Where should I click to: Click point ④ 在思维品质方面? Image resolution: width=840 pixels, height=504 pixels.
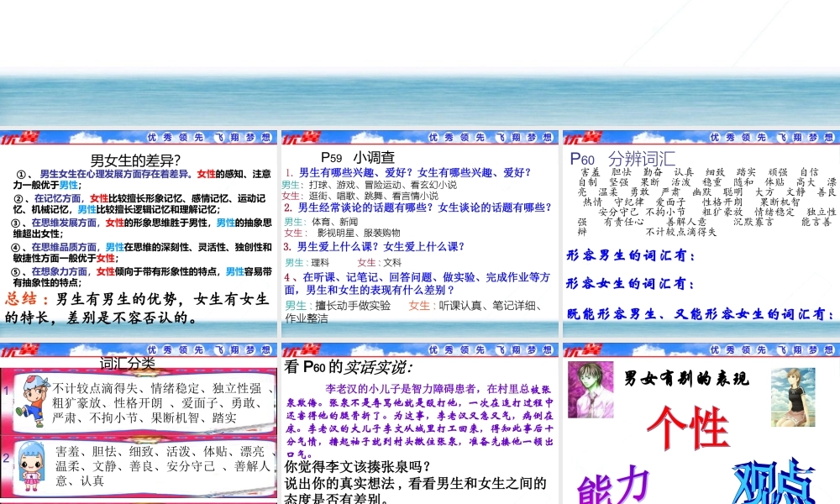pyautogui.click(x=143, y=252)
